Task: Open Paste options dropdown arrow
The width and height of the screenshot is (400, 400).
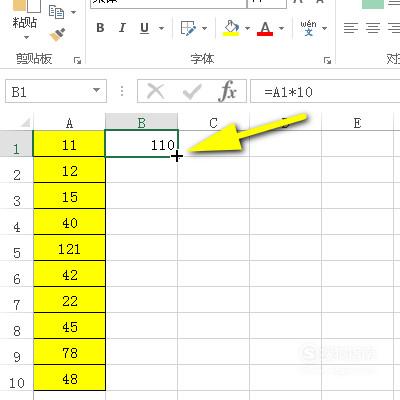Action: coord(26,37)
